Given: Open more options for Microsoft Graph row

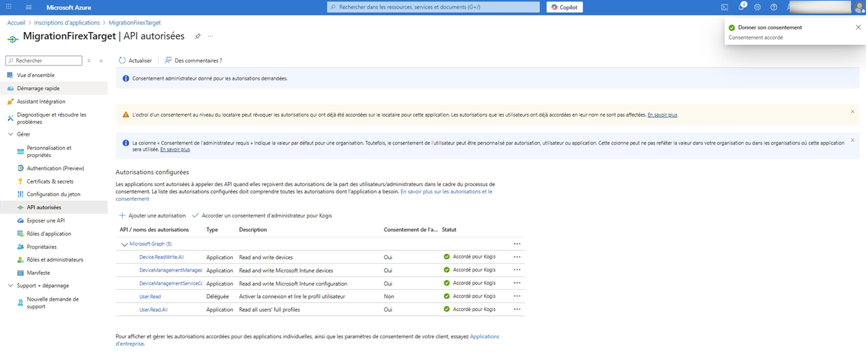Looking at the screenshot, I should coord(517,244).
